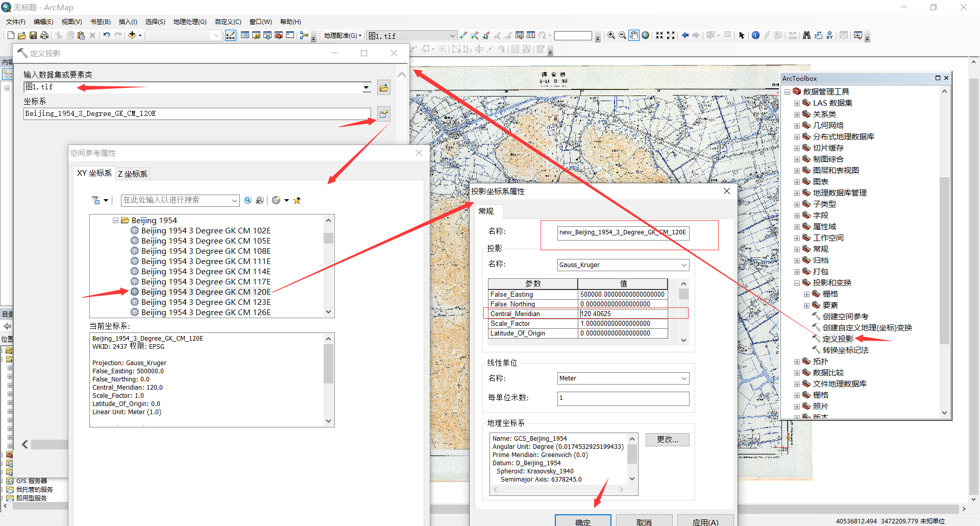
Task: Open the Meter linear unit dropdown
Action: click(684, 378)
